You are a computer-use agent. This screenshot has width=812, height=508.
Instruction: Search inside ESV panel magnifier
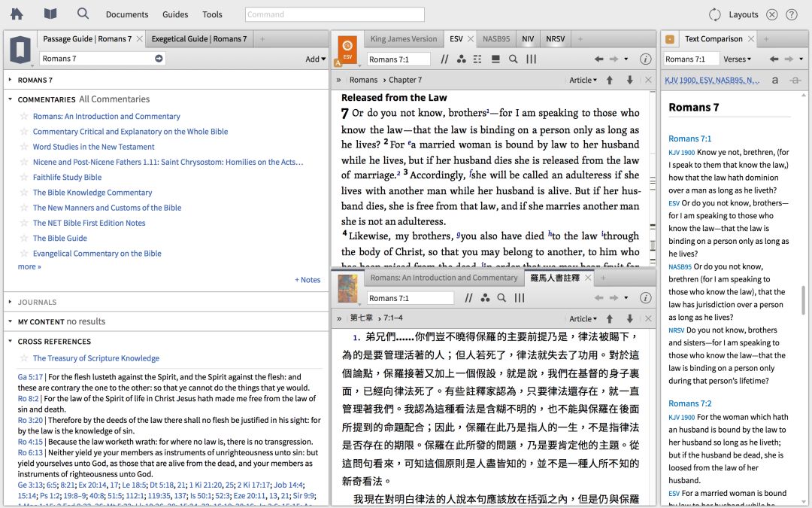click(x=513, y=59)
